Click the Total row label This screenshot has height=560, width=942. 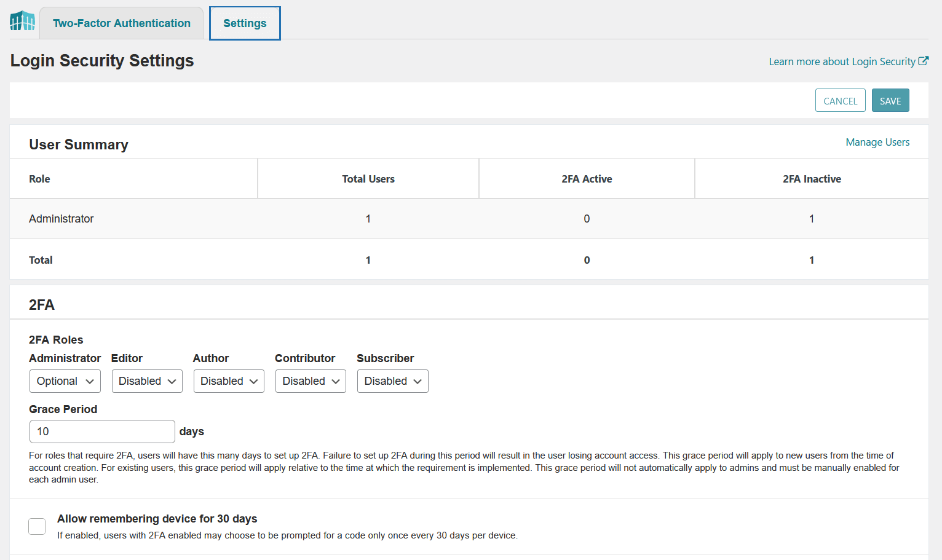[x=41, y=260]
